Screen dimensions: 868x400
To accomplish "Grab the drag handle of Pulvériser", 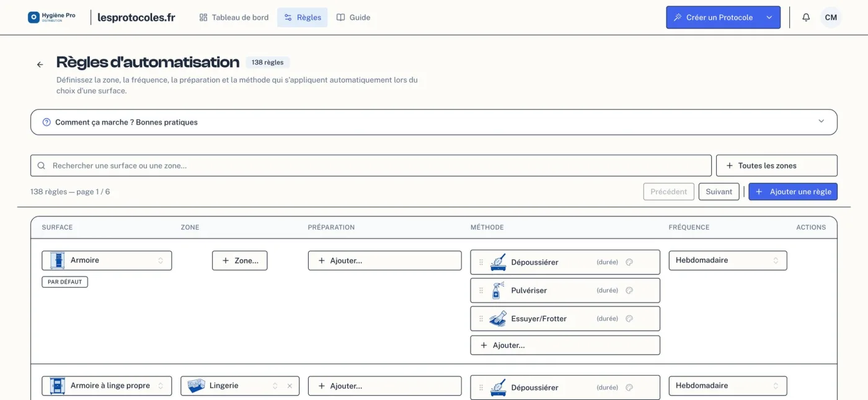I will [x=481, y=290].
